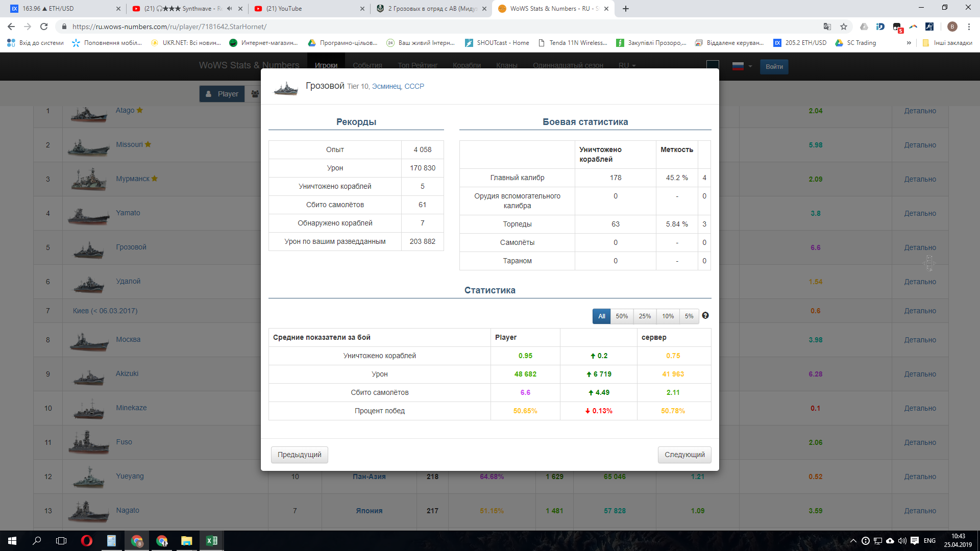980x551 pixels.
Task: Open Детально link for Atago row
Action: [920, 111]
